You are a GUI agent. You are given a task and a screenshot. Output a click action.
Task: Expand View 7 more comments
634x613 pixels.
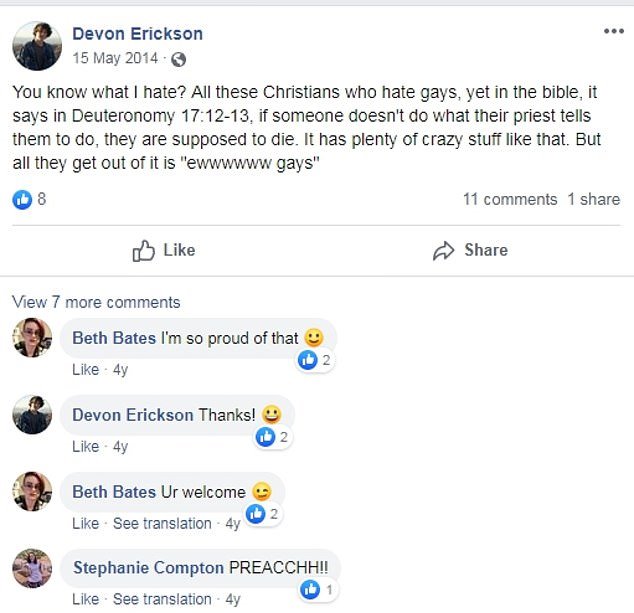(96, 302)
